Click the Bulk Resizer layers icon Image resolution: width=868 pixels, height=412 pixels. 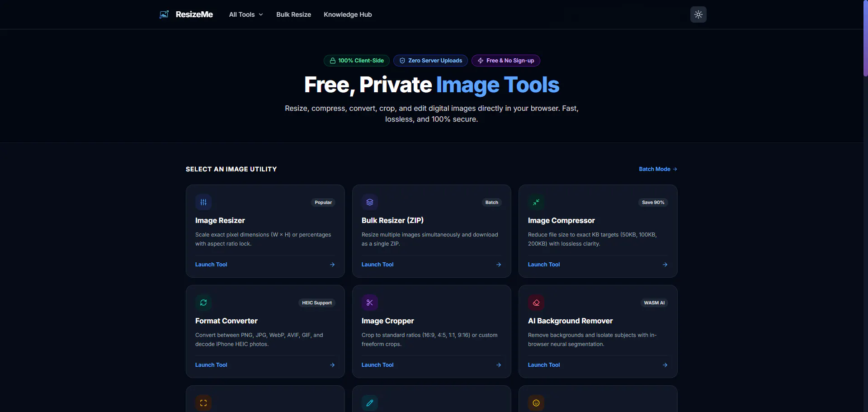pyautogui.click(x=370, y=202)
